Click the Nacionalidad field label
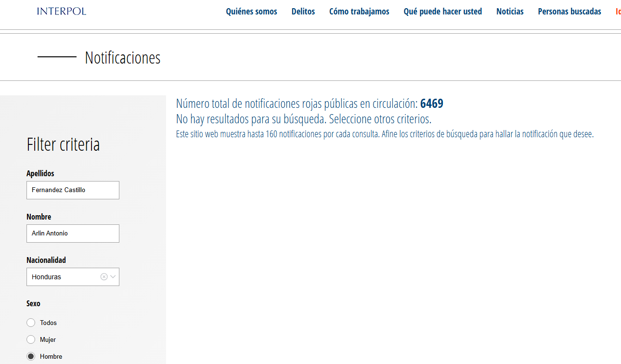This screenshot has height=364, width=621. coord(46,260)
